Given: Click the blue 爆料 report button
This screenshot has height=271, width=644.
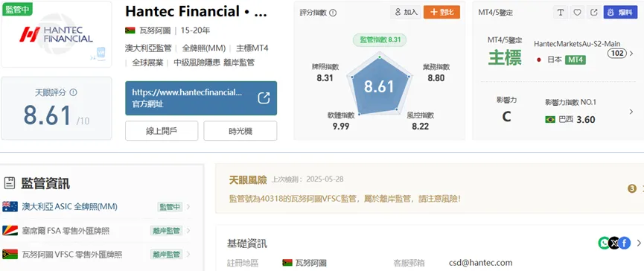Looking at the screenshot, I should [x=620, y=13].
